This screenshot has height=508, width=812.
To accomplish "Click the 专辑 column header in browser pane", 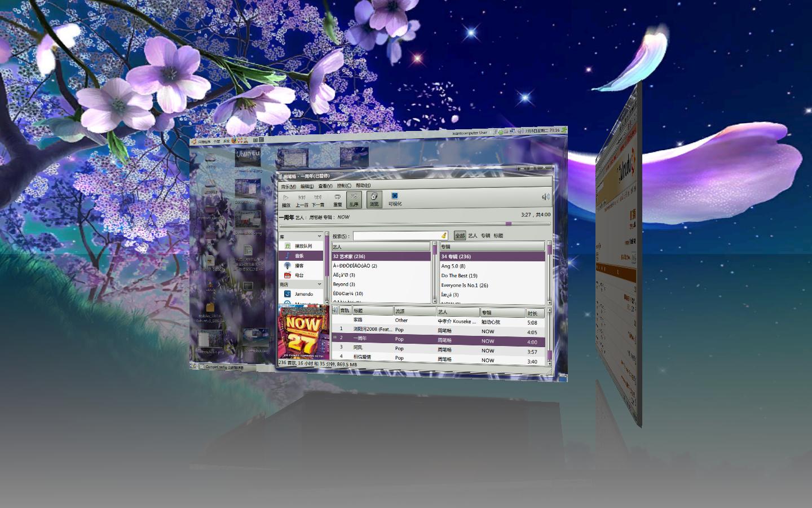I will pyautogui.click(x=492, y=247).
